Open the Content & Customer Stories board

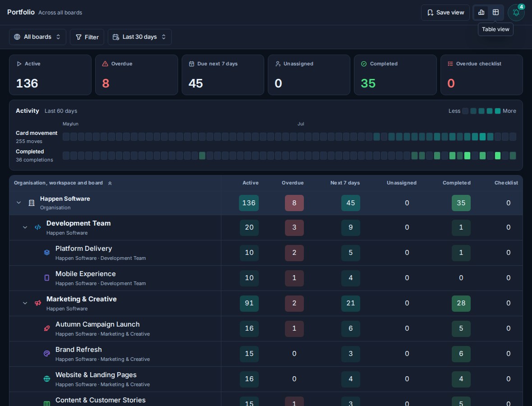[101, 400]
